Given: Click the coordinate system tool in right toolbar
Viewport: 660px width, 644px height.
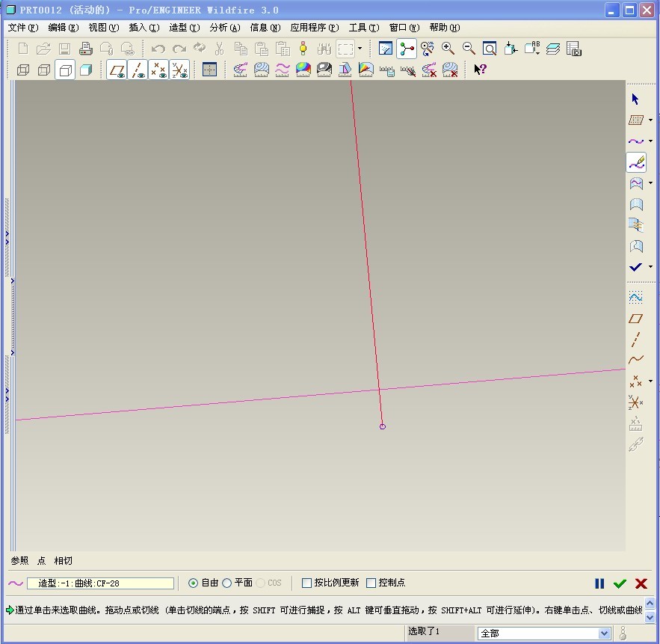Looking at the screenshot, I should [635, 402].
